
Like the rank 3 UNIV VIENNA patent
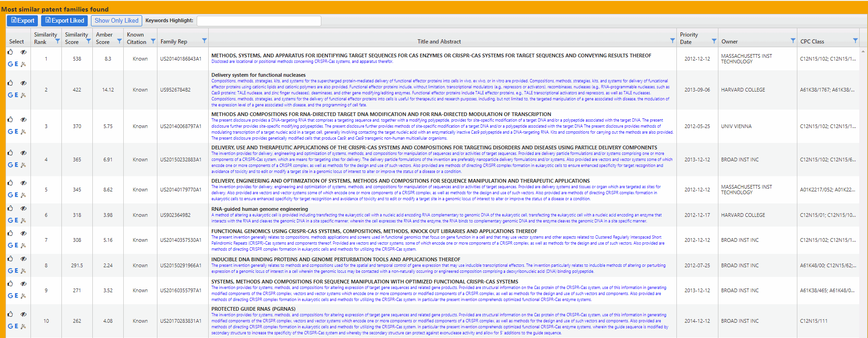[x=10, y=120]
